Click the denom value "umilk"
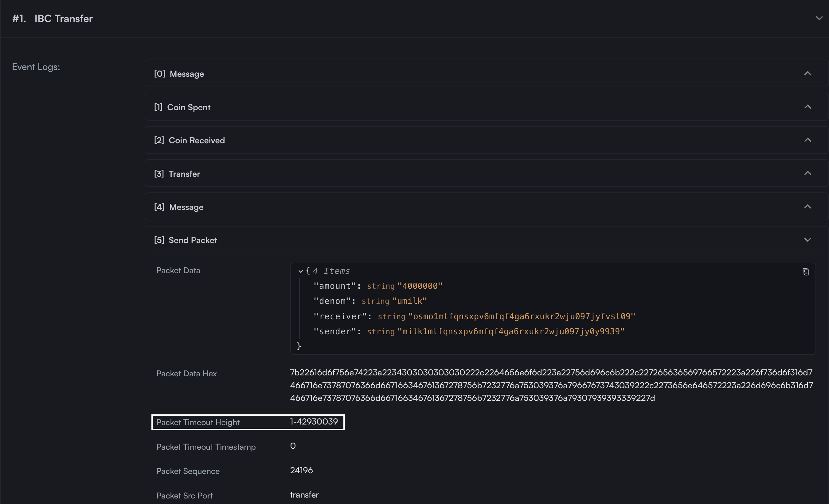This screenshot has height=504, width=829. tap(409, 301)
